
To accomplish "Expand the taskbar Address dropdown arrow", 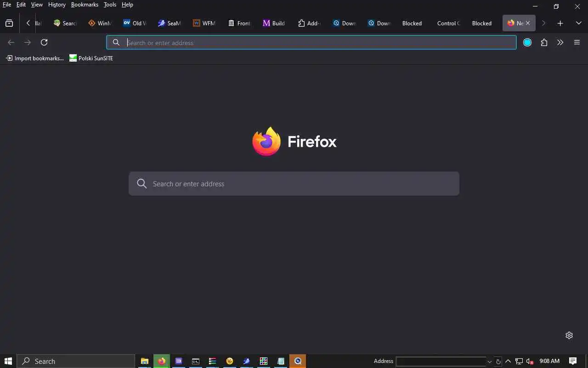I will (x=490, y=362).
